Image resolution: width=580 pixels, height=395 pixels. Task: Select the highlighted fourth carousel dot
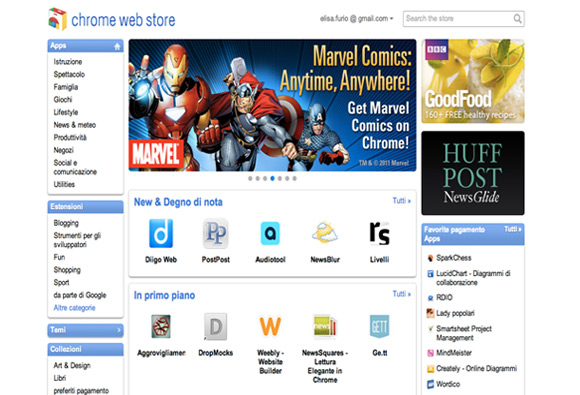point(272,179)
